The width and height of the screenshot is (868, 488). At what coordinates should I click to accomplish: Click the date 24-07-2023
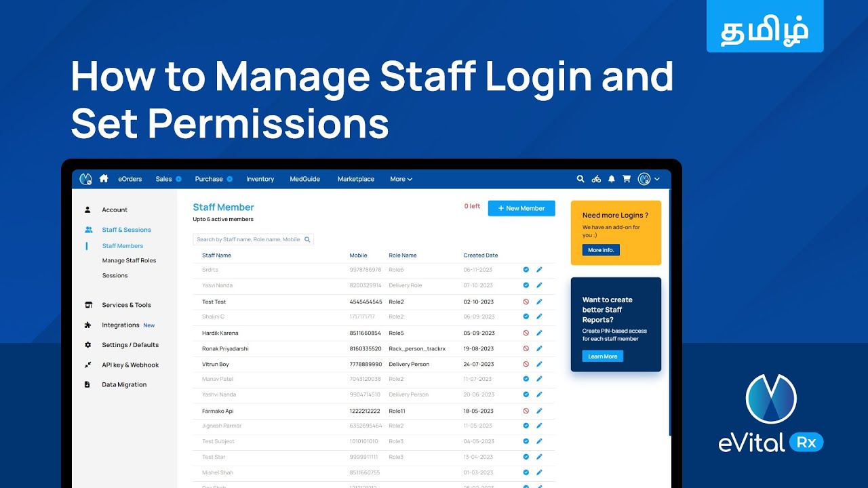click(x=479, y=364)
